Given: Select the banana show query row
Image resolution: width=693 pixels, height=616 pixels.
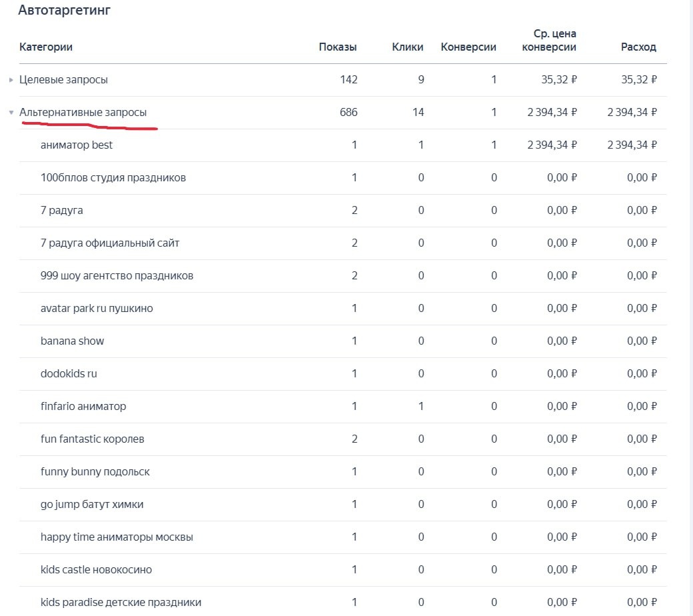Looking at the screenshot, I should (x=72, y=341).
